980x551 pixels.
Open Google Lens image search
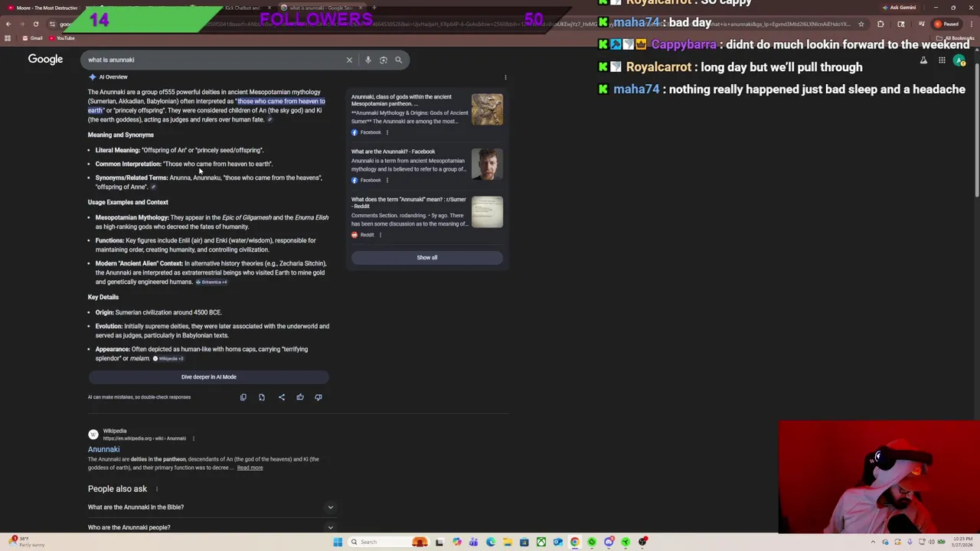384,60
